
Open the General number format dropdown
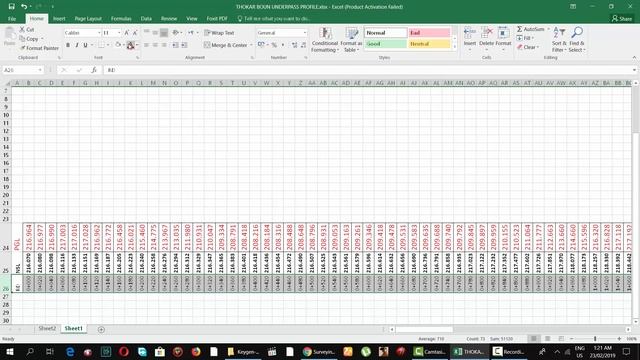(x=304, y=33)
